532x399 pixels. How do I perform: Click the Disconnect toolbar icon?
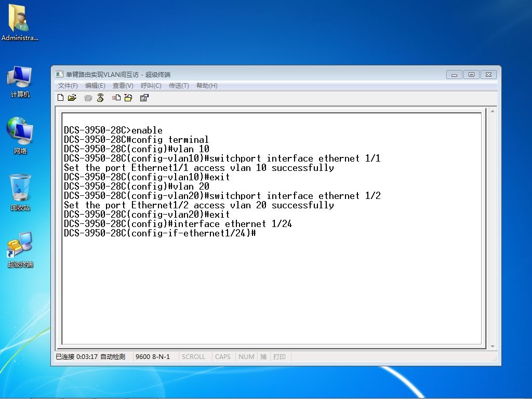pos(100,98)
